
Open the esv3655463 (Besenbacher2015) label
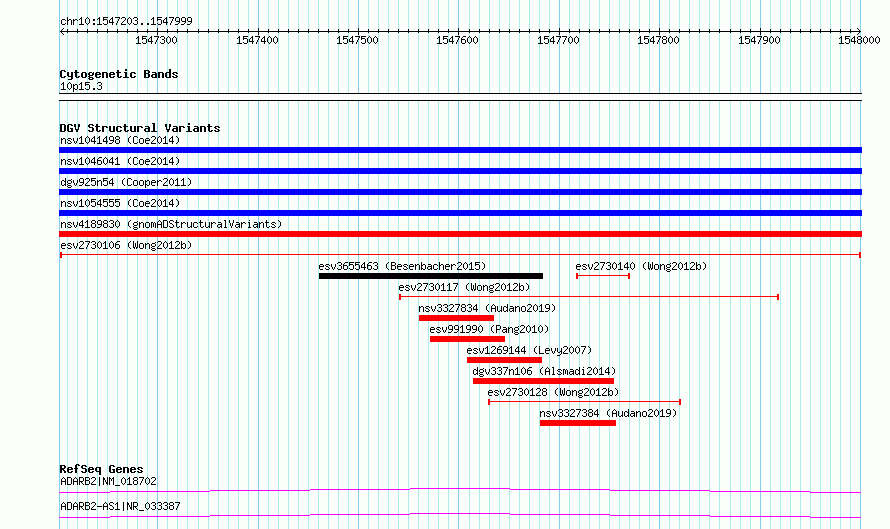tap(402, 266)
